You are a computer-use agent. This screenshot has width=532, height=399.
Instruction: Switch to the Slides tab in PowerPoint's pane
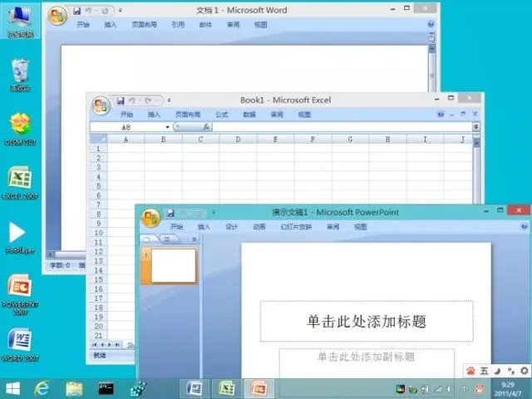(148, 239)
